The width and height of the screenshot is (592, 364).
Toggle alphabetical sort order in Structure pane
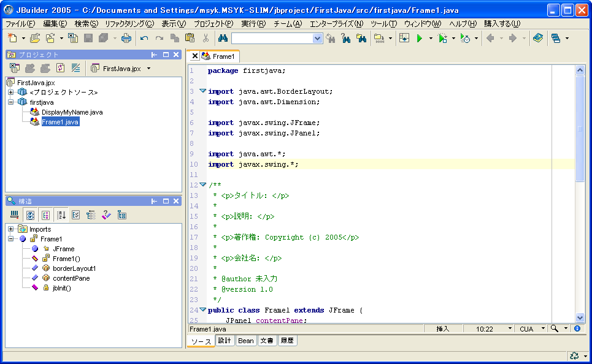(61, 215)
